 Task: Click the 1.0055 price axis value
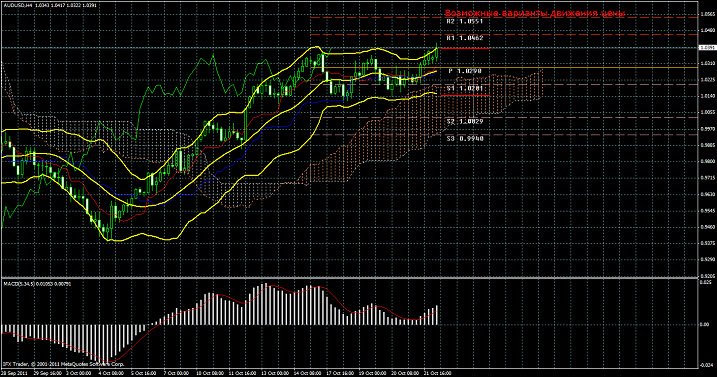pos(707,112)
